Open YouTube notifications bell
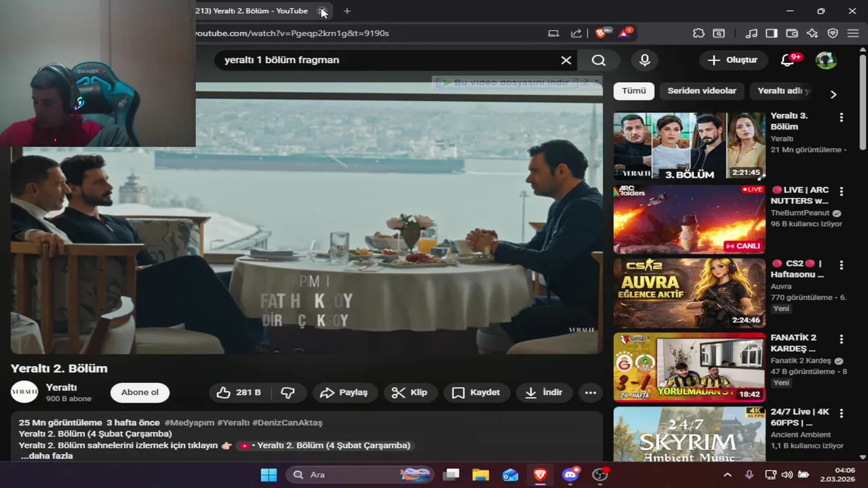The height and width of the screenshot is (488, 868). point(788,60)
